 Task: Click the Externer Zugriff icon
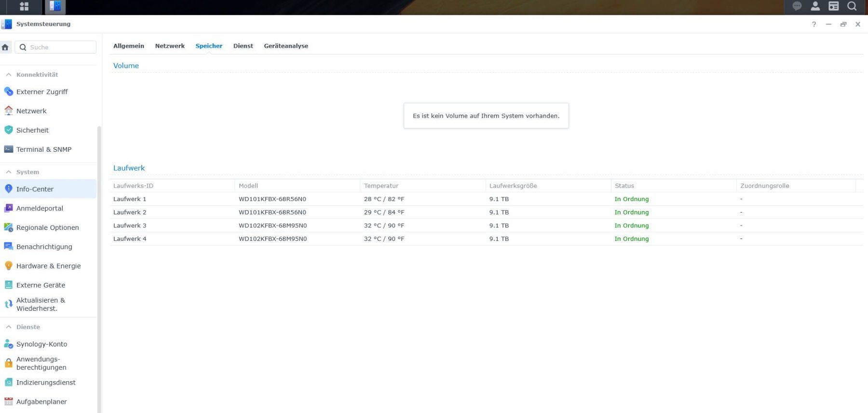[x=9, y=92]
